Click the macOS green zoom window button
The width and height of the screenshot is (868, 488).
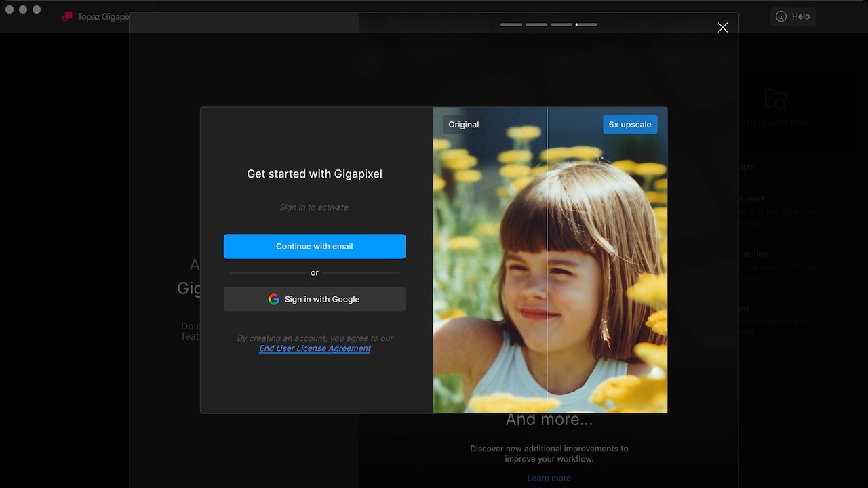(37, 9)
